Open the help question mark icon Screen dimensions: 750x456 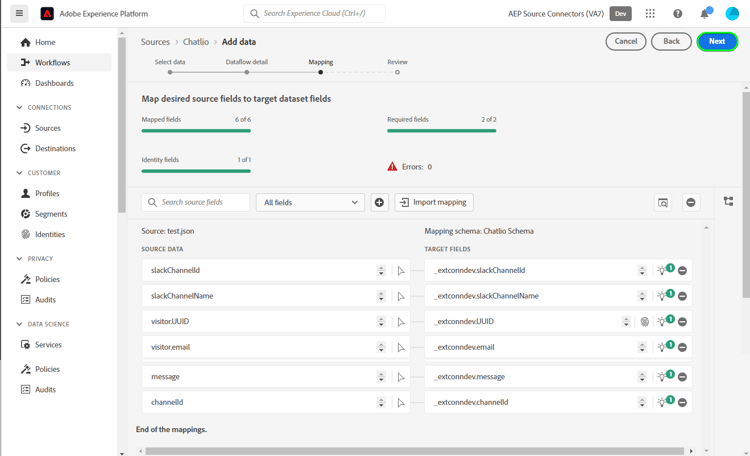click(677, 14)
